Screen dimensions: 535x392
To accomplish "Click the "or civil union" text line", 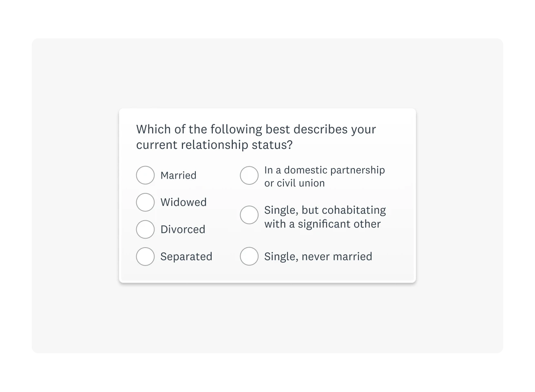I will pos(294,183).
